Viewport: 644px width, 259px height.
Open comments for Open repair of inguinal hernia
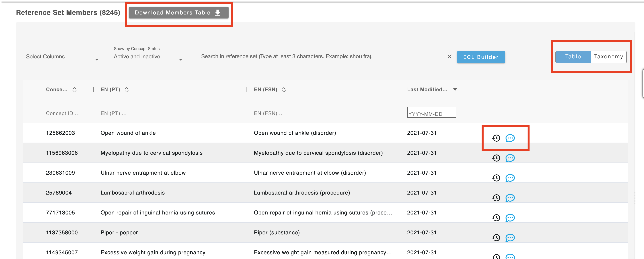[x=510, y=218]
